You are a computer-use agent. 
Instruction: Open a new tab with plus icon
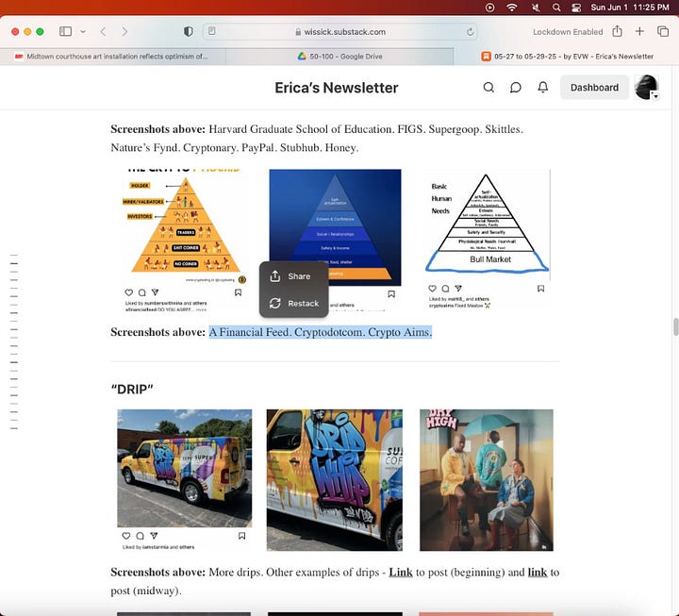point(639,31)
